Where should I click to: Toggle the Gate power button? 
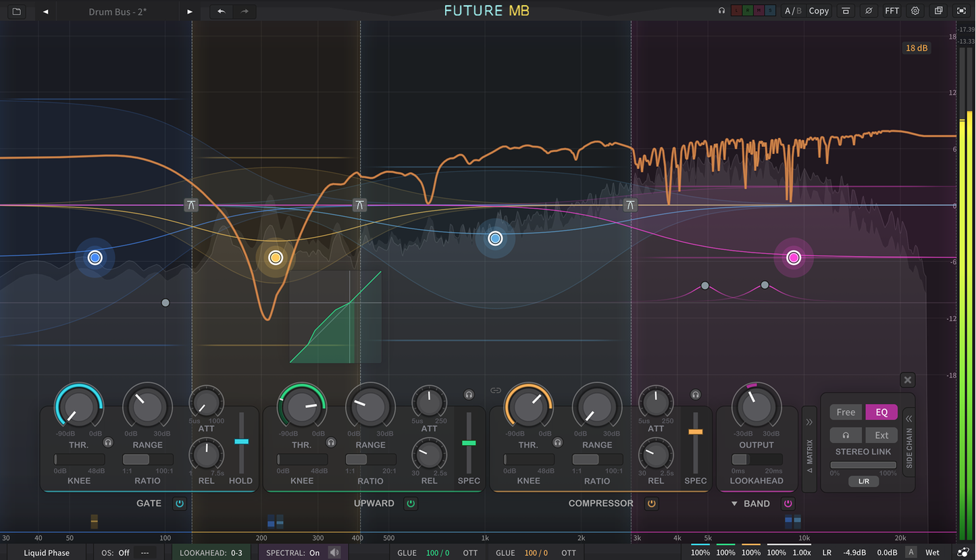tap(179, 503)
